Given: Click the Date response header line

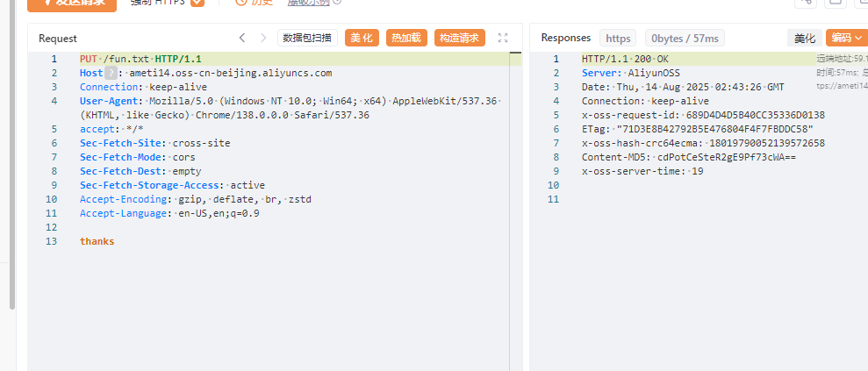Looking at the screenshot, I should click(683, 87).
